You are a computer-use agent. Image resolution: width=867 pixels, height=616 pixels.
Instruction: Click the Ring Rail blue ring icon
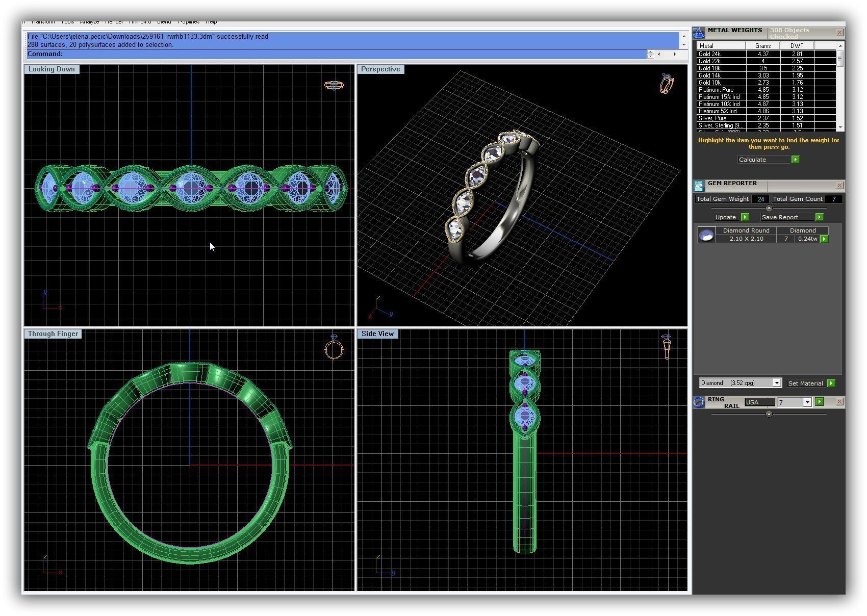click(x=699, y=402)
